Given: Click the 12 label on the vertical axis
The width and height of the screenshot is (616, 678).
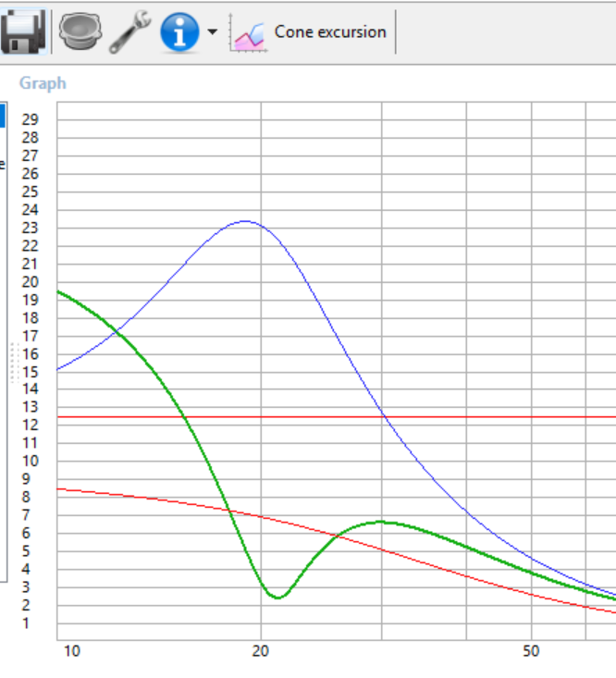Looking at the screenshot, I should [31, 425].
